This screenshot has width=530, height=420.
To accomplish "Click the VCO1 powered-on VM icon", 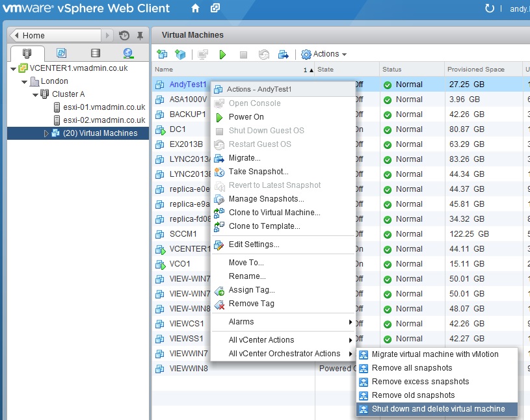I will pos(160,264).
